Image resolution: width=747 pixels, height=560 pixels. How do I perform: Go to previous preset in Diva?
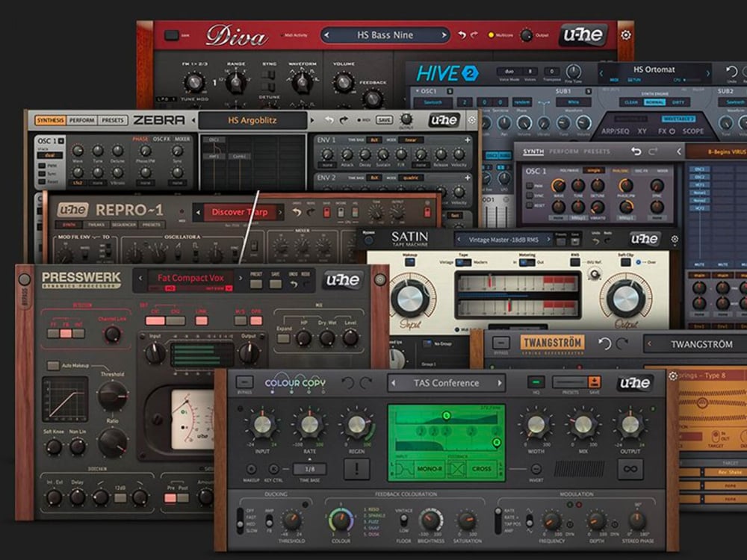326,35
